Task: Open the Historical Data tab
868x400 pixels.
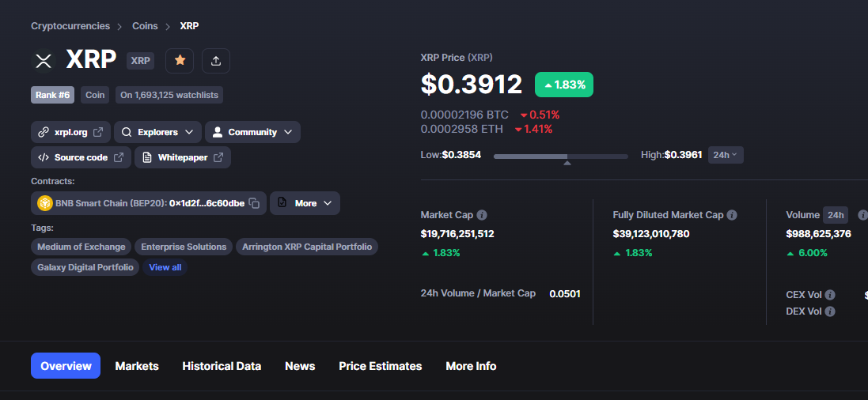Action: (222, 366)
